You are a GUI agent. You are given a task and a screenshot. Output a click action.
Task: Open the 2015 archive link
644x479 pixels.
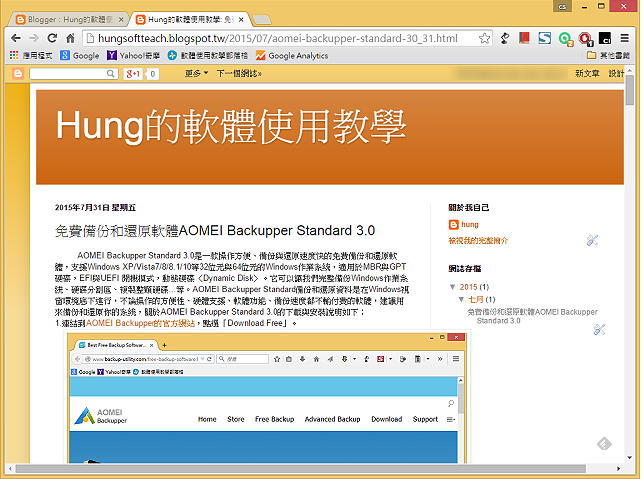tap(468, 287)
